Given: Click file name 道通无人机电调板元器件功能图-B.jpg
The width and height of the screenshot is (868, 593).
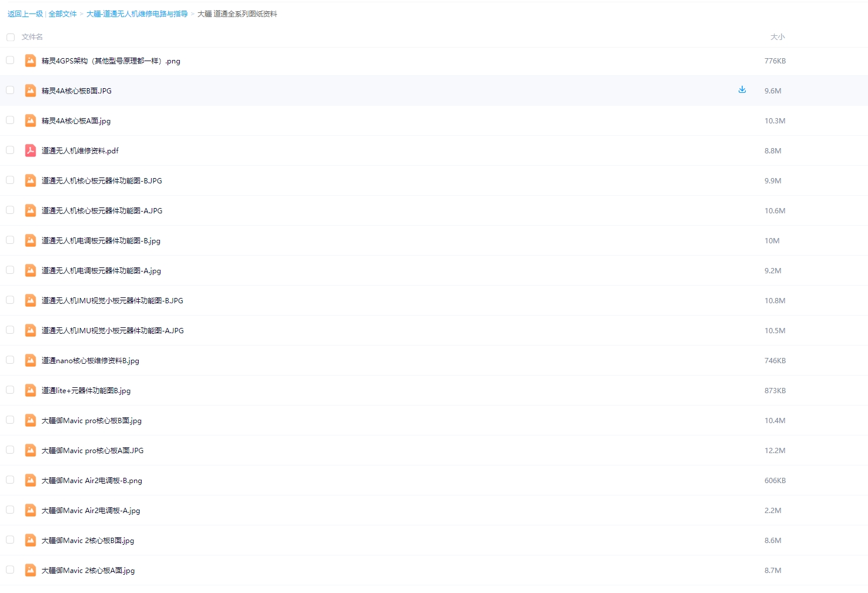Looking at the screenshot, I should (101, 240).
